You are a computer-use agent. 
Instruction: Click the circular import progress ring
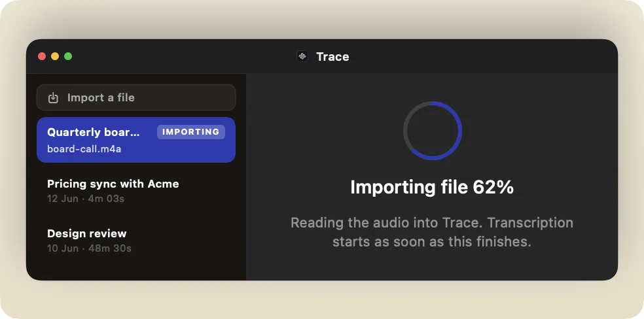click(x=433, y=131)
